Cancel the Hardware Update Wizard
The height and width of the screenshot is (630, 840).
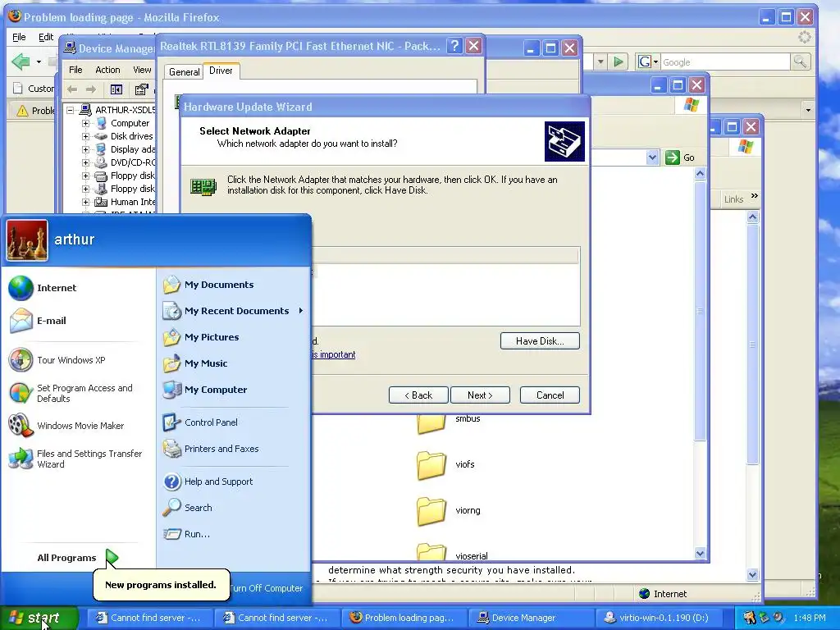pyautogui.click(x=550, y=395)
